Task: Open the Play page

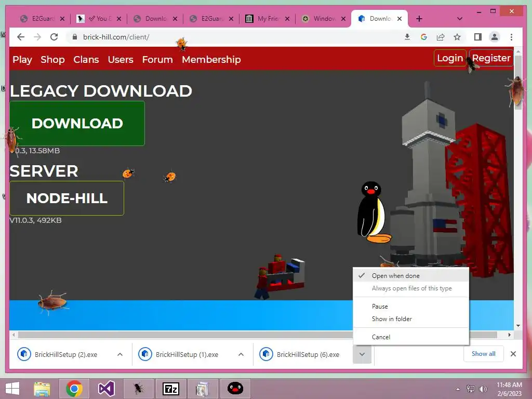Action: coord(22,59)
